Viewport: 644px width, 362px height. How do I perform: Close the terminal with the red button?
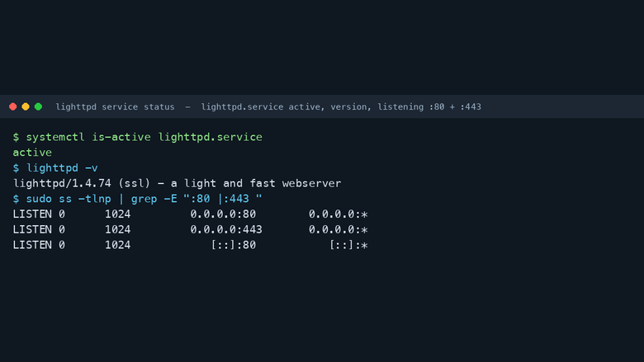(12, 106)
